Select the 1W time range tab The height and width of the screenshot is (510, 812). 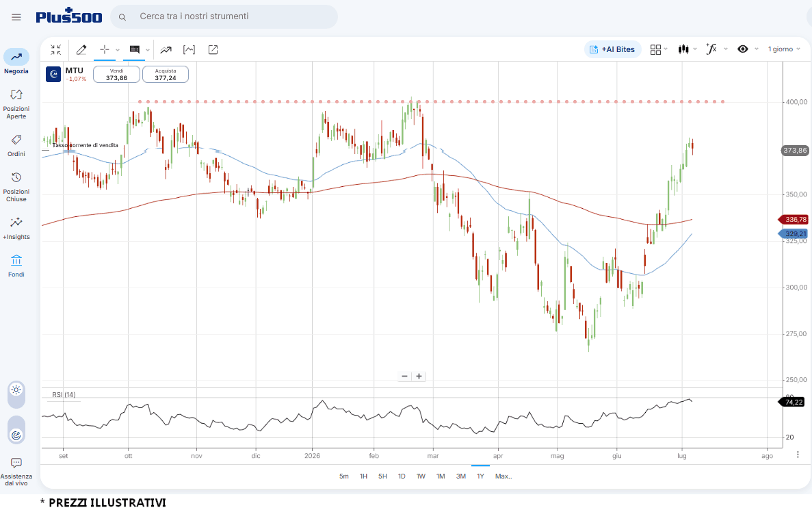[421, 476]
